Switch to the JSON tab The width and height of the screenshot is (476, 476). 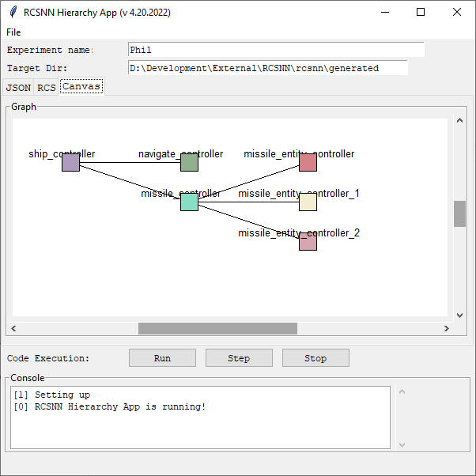(18, 87)
